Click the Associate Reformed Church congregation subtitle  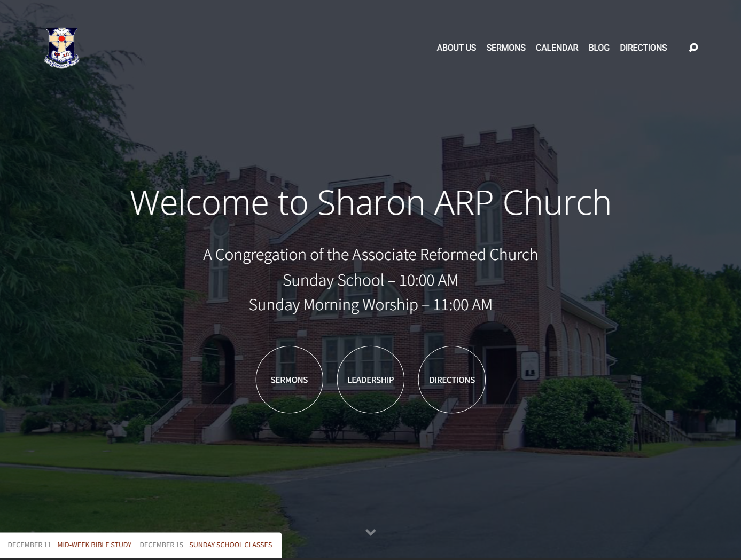(370, 255)
